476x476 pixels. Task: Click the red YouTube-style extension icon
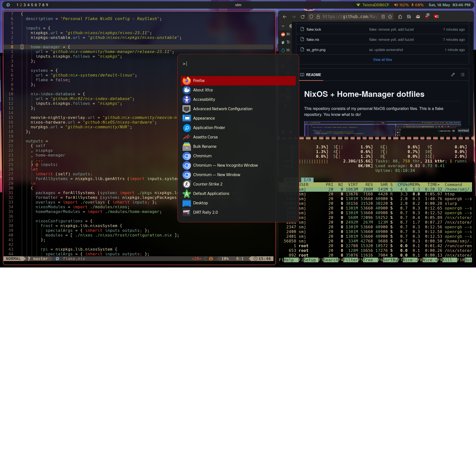coord(437,17)
